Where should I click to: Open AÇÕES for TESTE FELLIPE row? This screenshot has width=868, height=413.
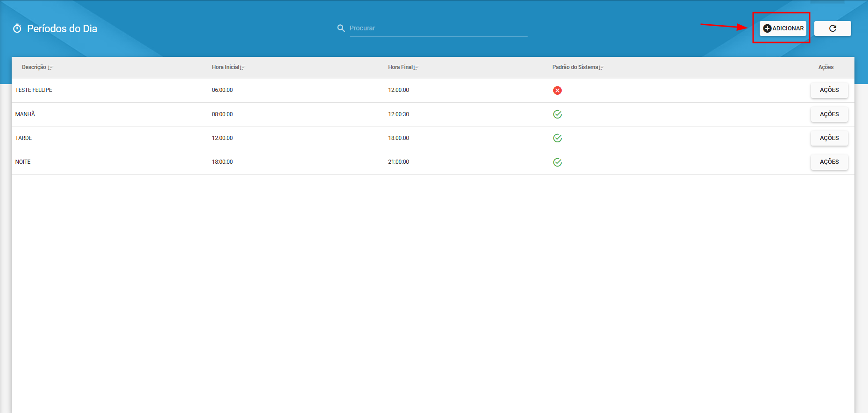(x=829, y=90)
